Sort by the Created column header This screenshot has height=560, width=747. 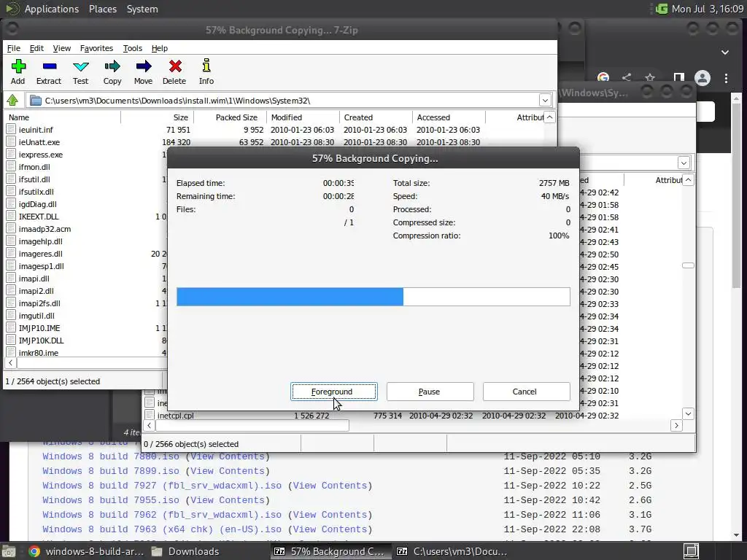(376, 117)
